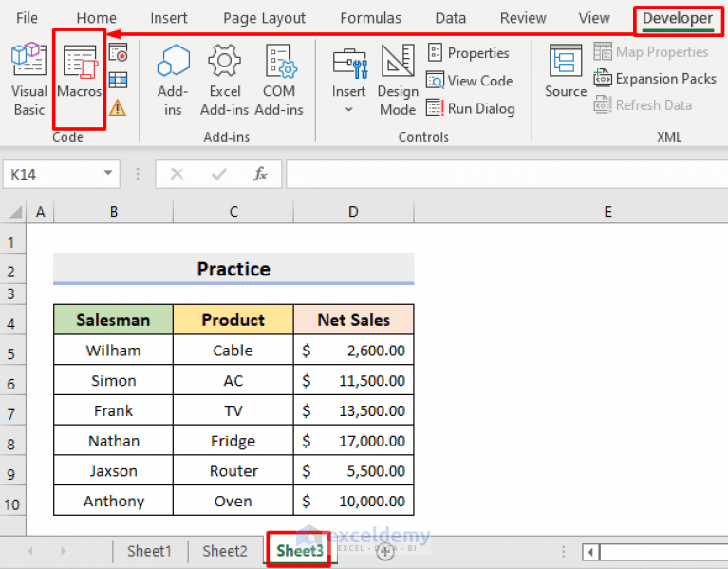Viewport: 728px width, 569px height.
Task: Toggle Design Mode
Action: click(398, 80)
